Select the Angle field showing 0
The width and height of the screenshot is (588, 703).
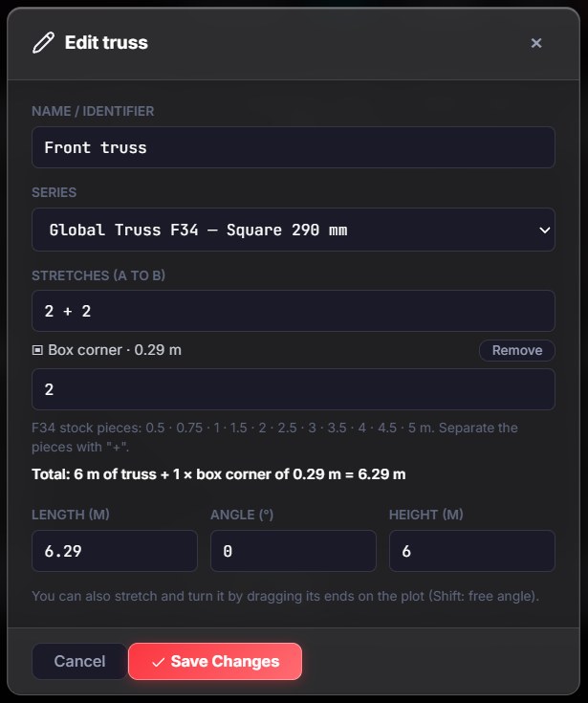click(294, 551)
